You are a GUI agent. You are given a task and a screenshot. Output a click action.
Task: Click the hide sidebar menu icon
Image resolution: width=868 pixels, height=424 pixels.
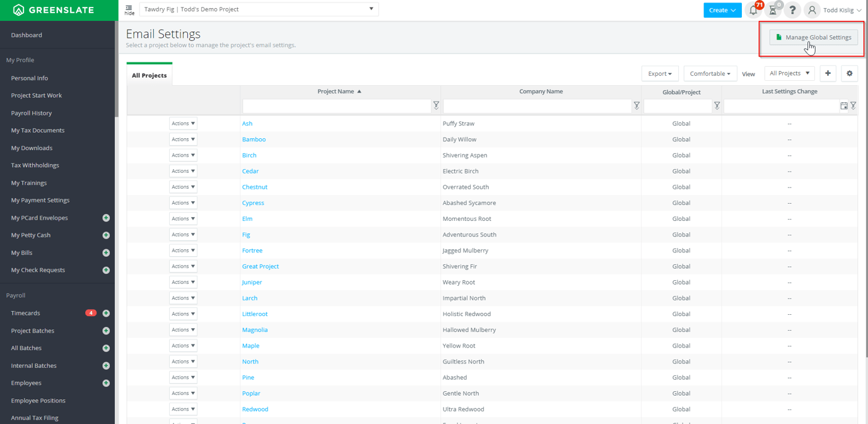pos(129,10)
